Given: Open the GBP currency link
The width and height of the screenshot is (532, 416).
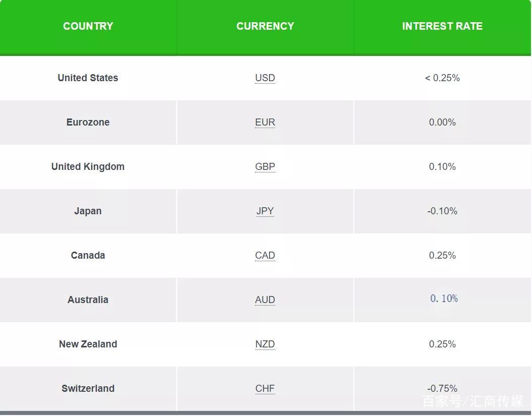Looking at the screenshot, I should 265,167.
